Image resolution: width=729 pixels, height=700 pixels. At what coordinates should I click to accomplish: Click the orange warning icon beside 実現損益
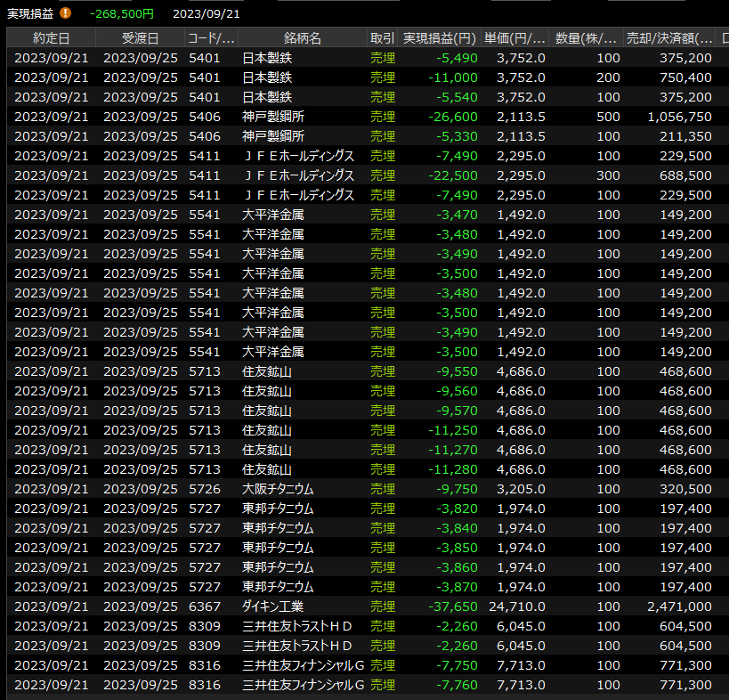pos(65,14)
